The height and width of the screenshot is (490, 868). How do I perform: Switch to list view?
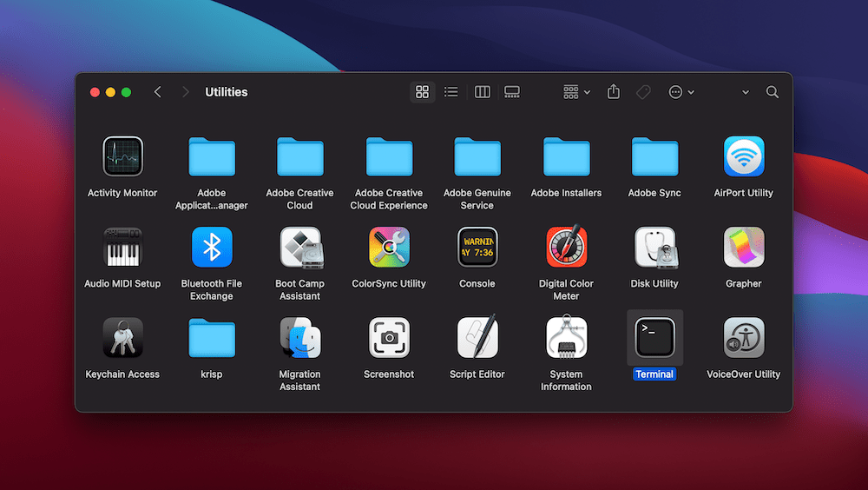click(x=451, y=92)
